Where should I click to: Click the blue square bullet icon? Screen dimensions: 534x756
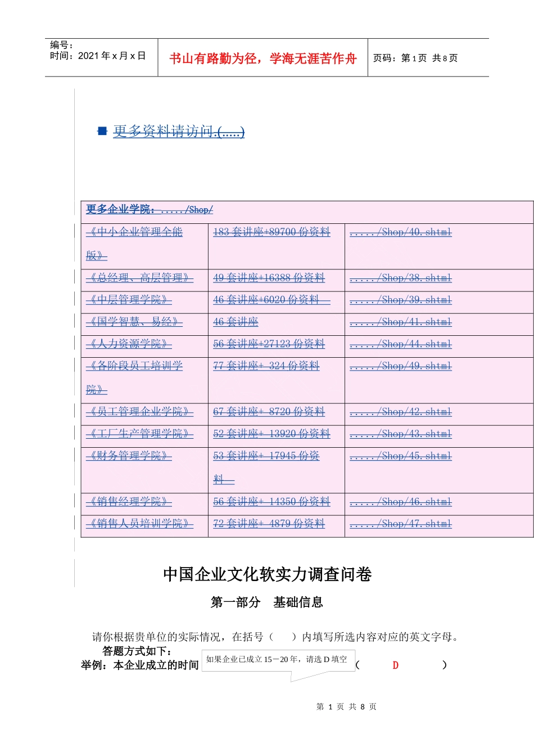[x=102, y=131]
